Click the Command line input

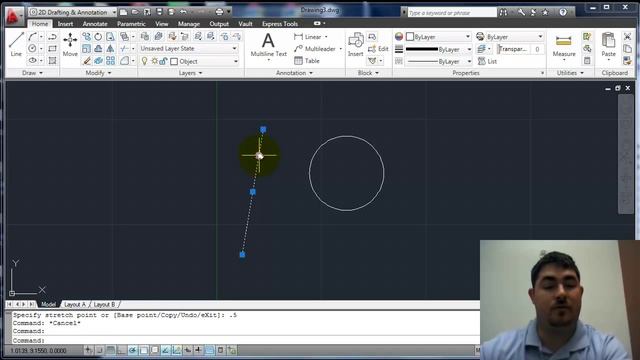click(x=245, y=340)
